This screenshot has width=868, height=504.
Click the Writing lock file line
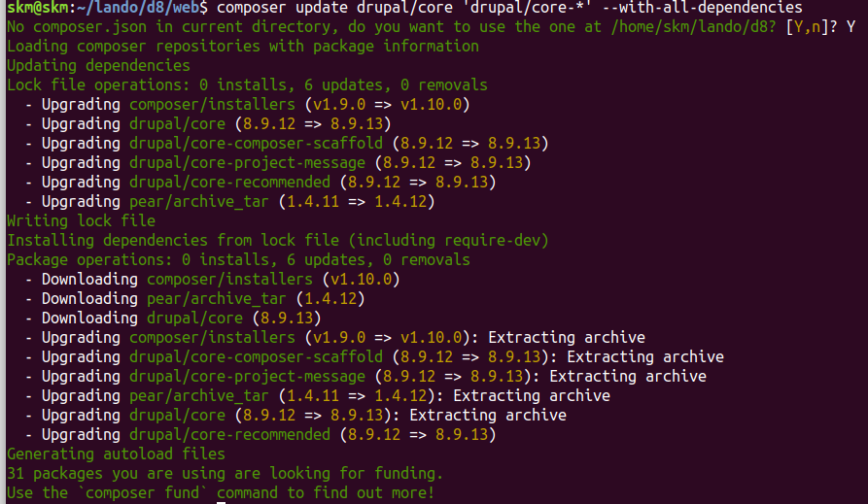pyautogui.click(x=81, y=220)
